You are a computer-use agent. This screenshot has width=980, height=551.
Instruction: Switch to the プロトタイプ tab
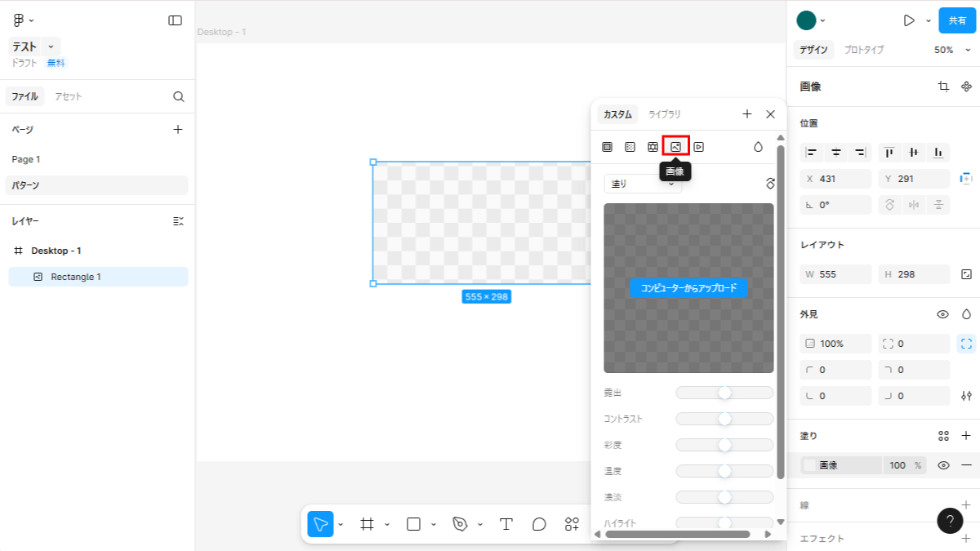pos(863,50)
